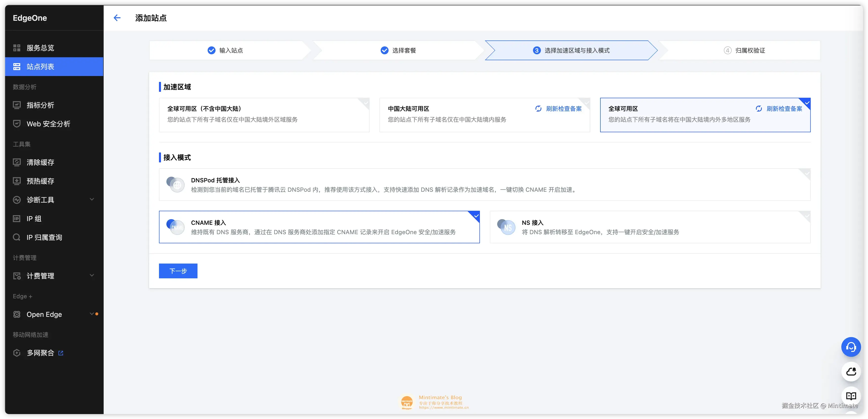Click the 下一步 button
This screenshot has width=868, height=419.
[178, 271]
